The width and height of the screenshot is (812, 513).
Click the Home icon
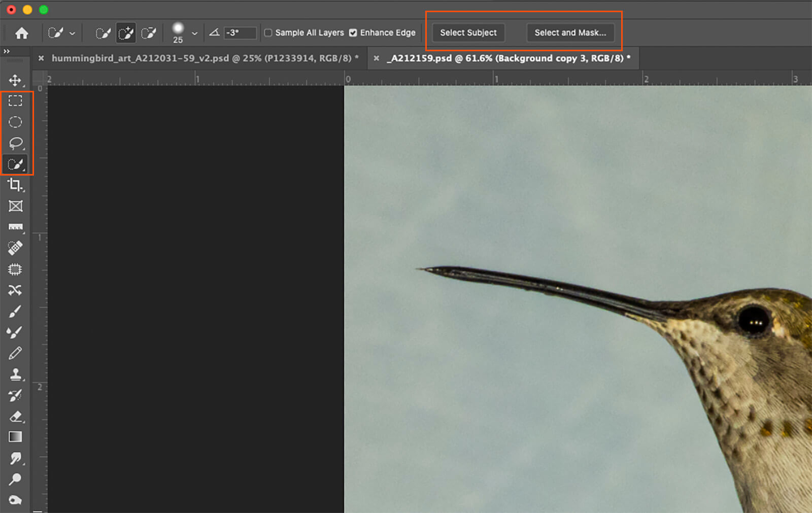(22, 33)
